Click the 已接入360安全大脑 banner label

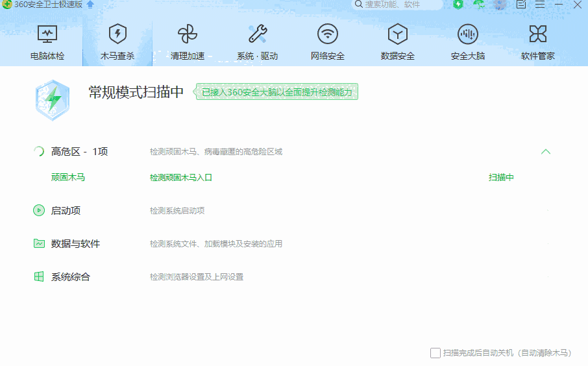coord(277,92)
